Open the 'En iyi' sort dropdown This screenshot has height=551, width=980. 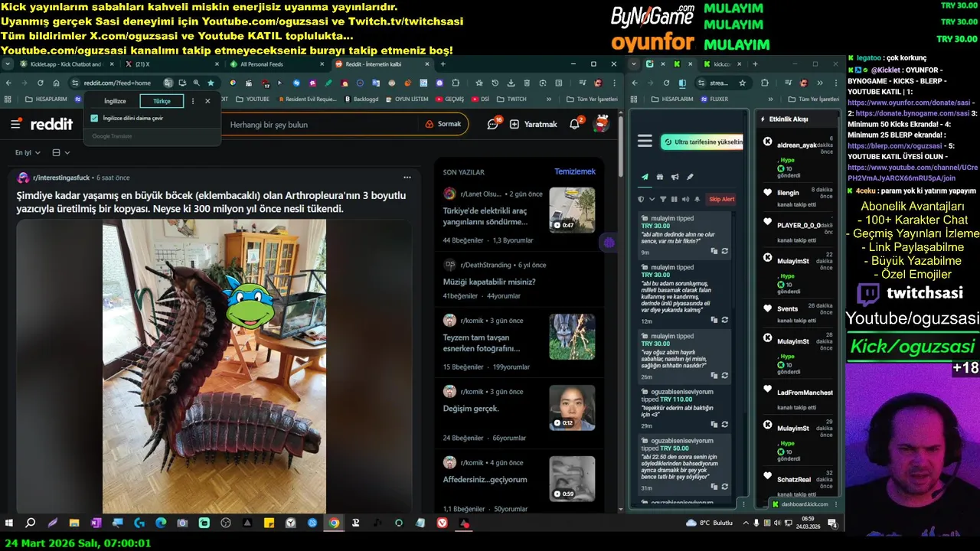27,153
